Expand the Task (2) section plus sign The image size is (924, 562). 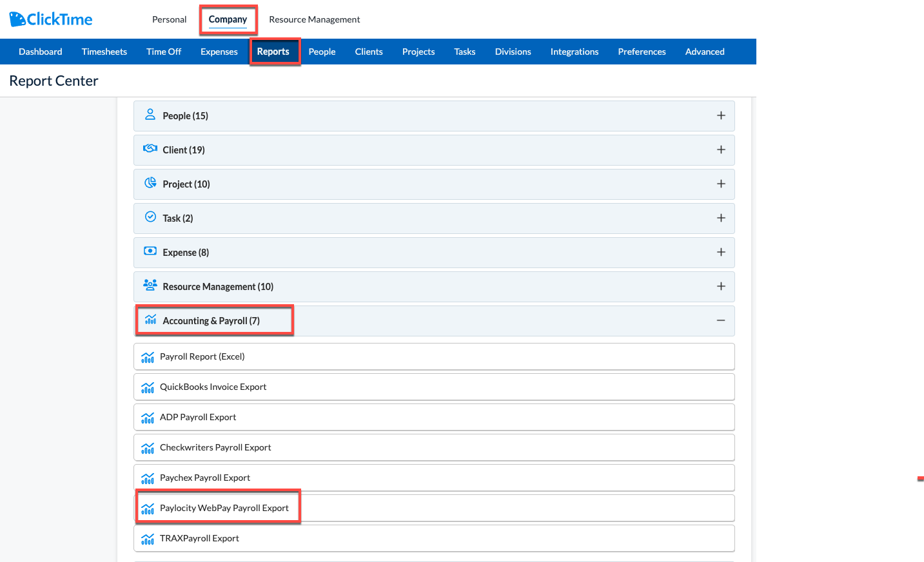(721, 218)
